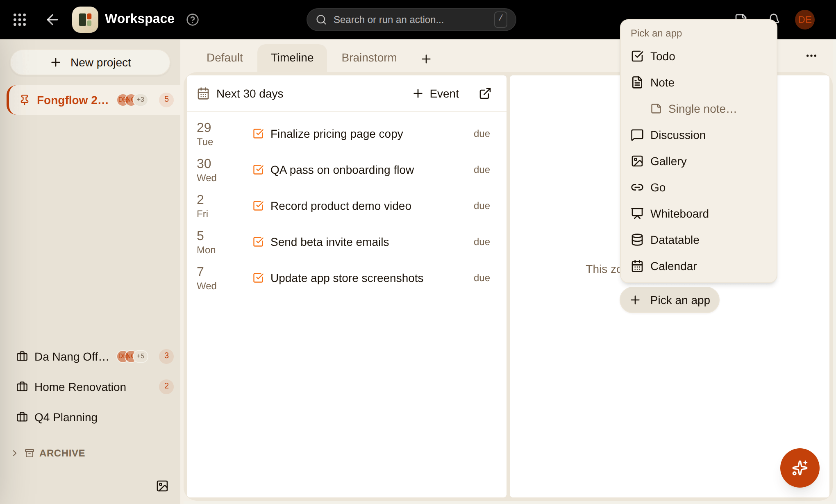Click the Pick an app button
The height and width of the screenshot is (504, 836).
(670, 300)
